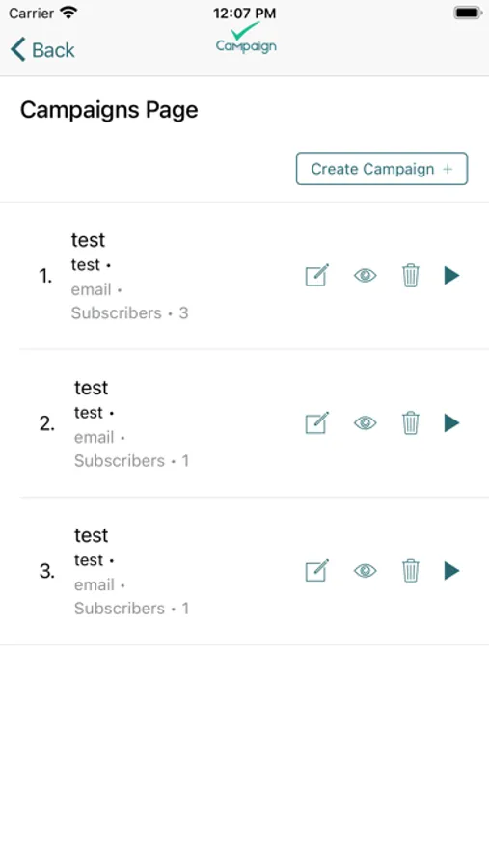The image size is (489, 868).
Task: Run the second campaign using play arrow
Action: tap(452, 423)
